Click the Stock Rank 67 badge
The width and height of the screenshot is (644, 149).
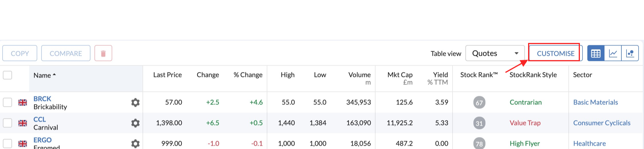[x=479, y=102]
